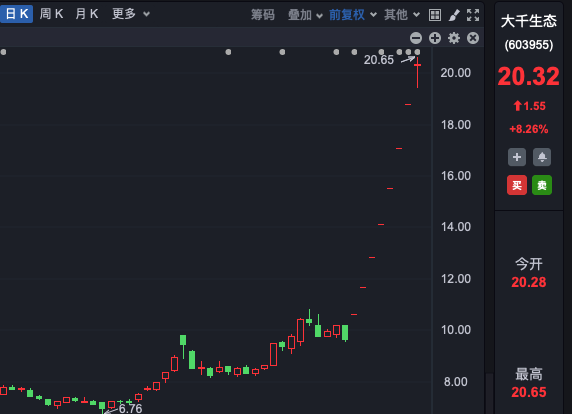Select the drawing brush tool icon
Viewport: 572px width, 414px height.
tap(454, 15)
